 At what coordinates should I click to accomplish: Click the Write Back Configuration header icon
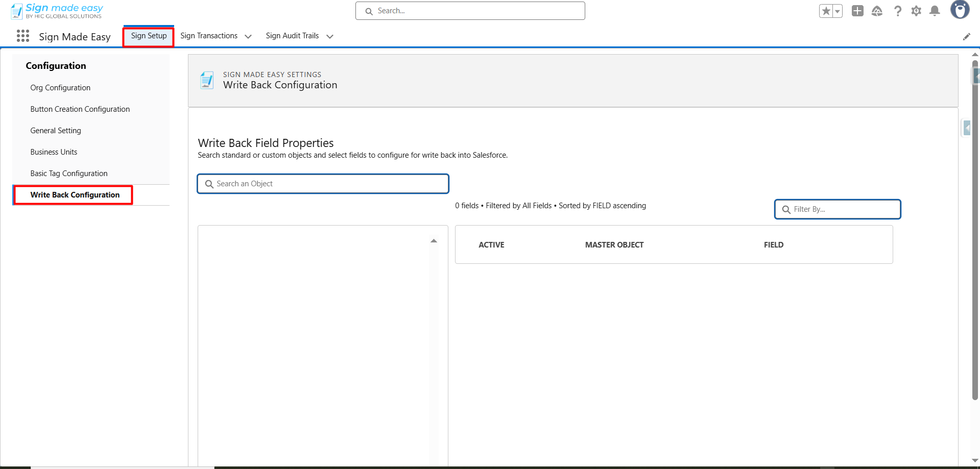207,80
